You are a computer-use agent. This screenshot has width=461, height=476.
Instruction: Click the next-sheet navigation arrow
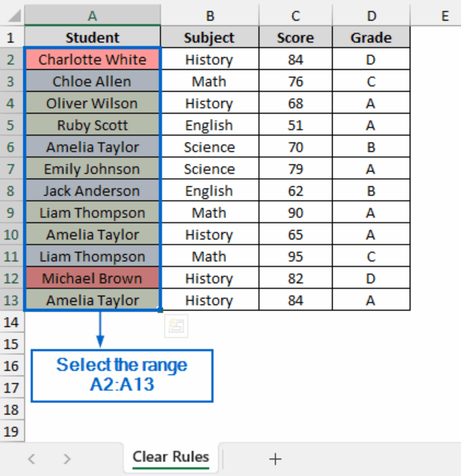coord(67,459)
